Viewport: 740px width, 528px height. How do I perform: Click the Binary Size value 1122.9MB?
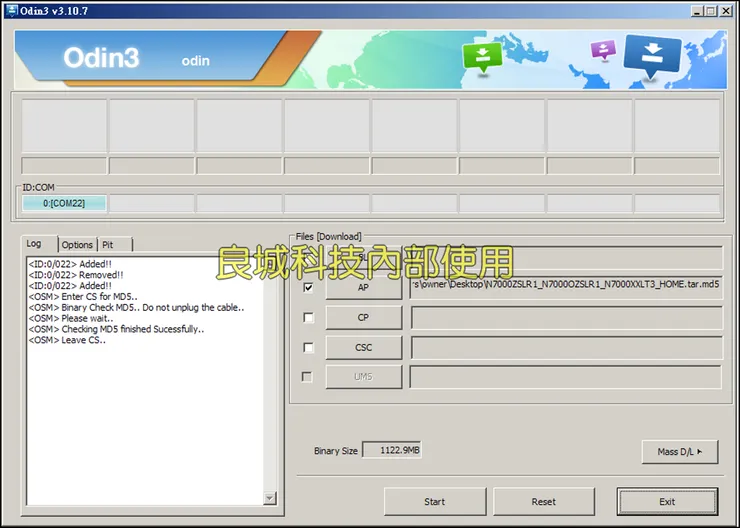pos(392,450)
